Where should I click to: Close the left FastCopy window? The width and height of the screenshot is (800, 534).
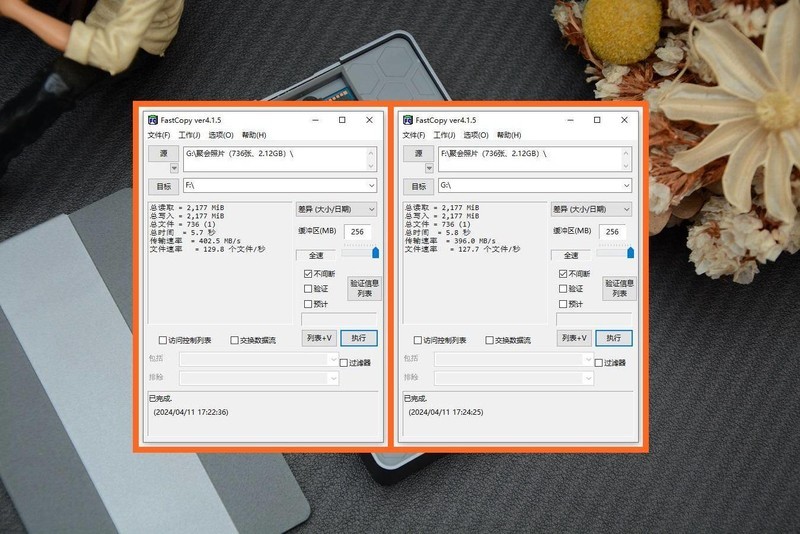click(x=369, y=120)
